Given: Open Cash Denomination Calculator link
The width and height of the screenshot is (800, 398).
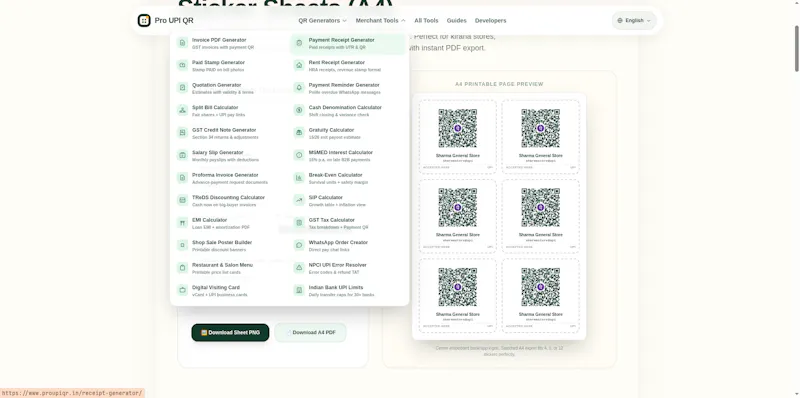Looking at the screenshot, I should 348,111.
